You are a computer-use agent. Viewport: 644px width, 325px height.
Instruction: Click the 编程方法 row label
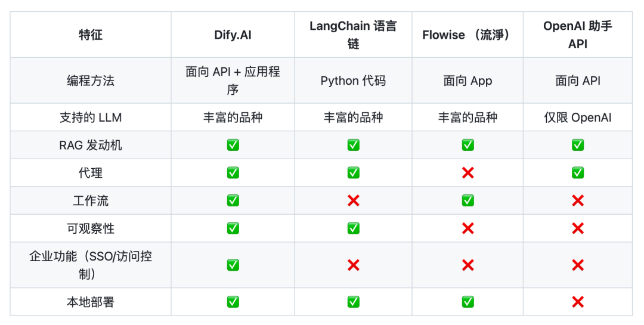91,81
